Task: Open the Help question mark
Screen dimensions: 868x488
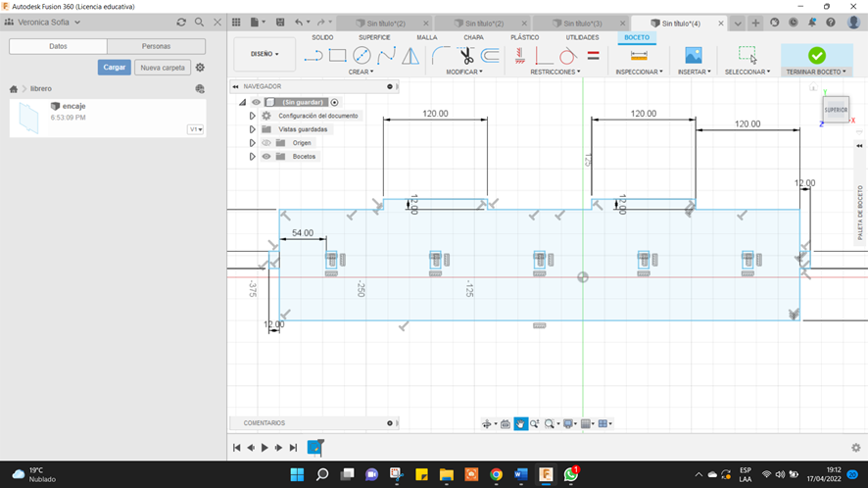Action: (x=831, y=23)
